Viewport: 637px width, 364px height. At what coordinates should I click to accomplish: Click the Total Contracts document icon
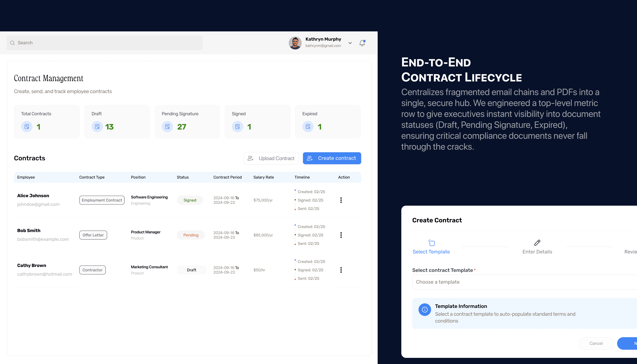click(x=27, y=127)
